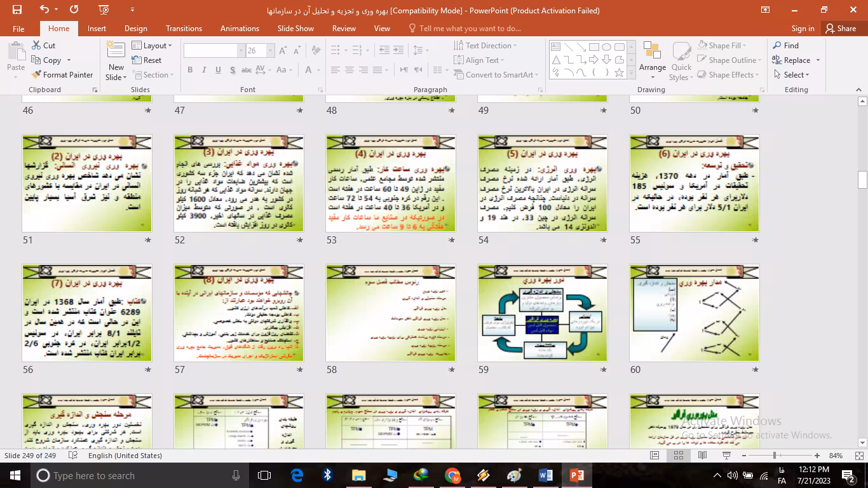Start Slide Show from status bar
This screenshot has height=488, width=868.
coord(726,456)
